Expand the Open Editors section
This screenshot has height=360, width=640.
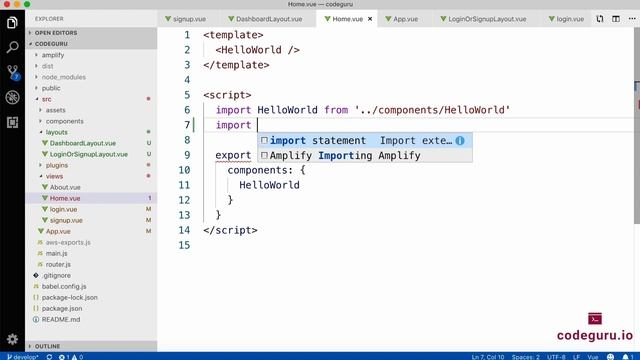pyautogui.click(x=91, y=33)
